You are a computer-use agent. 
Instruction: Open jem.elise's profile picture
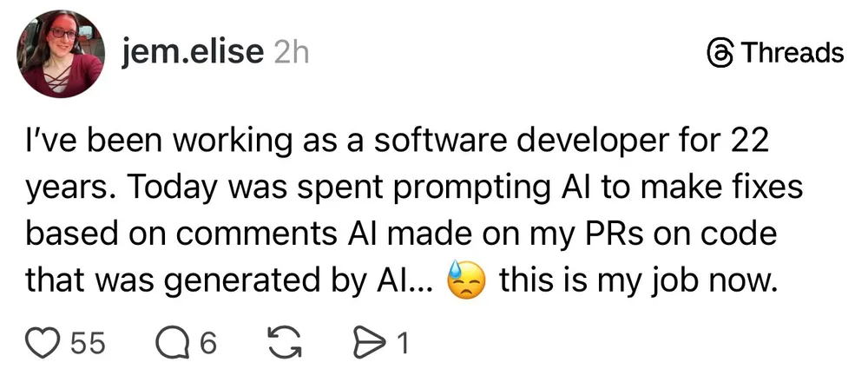pyautogui.click(x=62, y=55)
